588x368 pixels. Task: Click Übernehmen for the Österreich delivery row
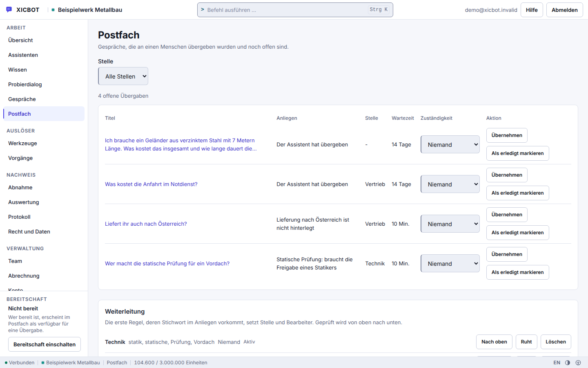[x=507, y=215]
